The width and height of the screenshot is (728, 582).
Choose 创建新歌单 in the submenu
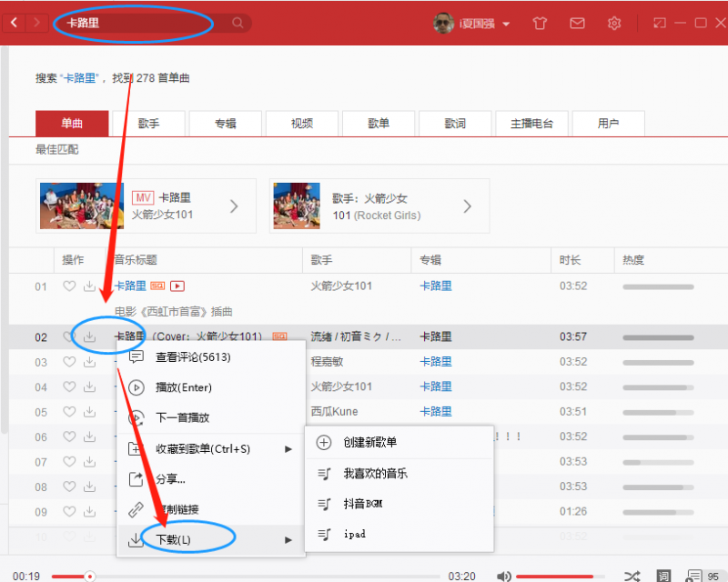(x=399, y=442)
